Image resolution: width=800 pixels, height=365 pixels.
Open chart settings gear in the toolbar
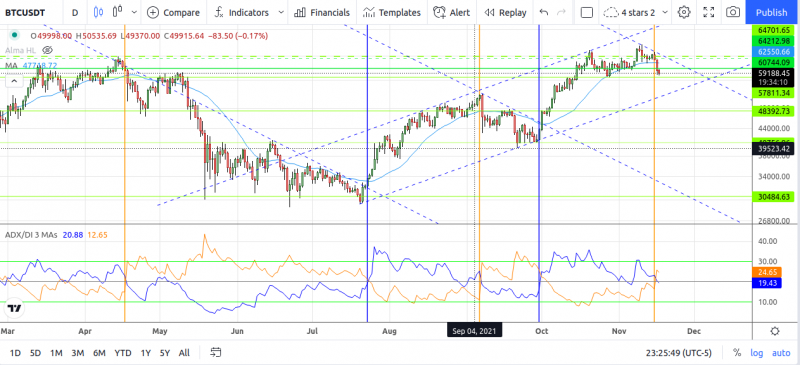(684, 12)
